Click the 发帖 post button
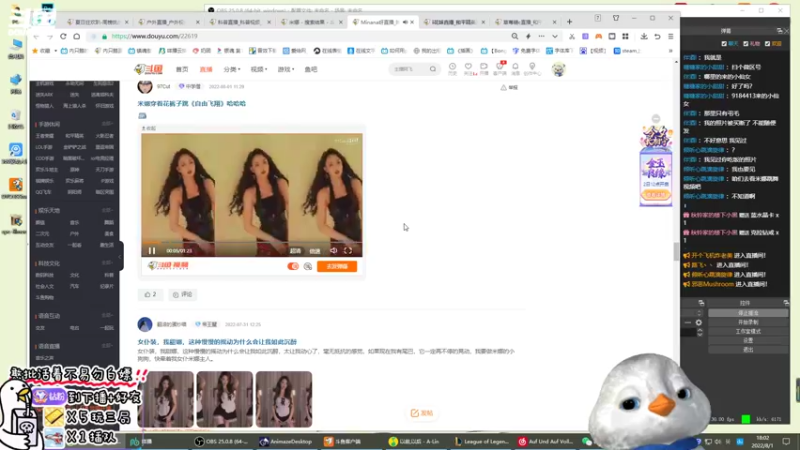Image resolution: width=800 pixels, height=450 pixels. [x=422, y=413]
